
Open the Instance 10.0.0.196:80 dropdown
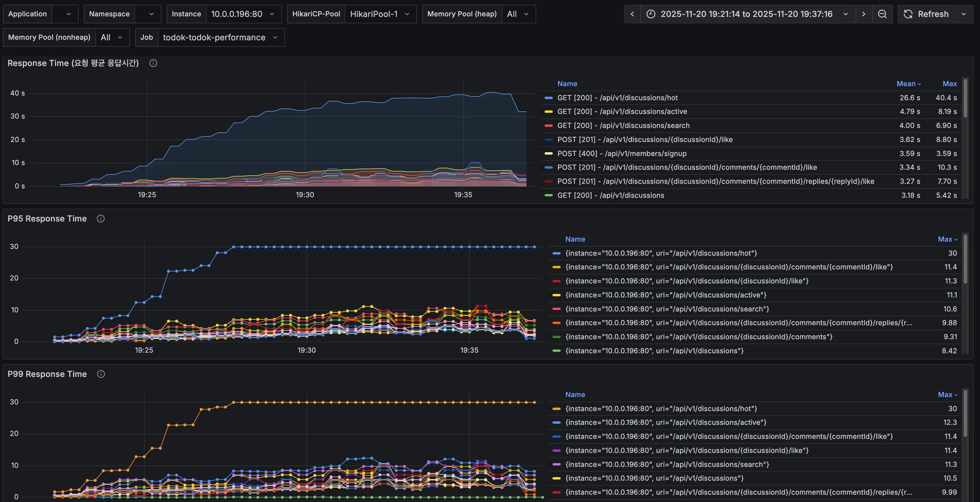(x=243, y=14)
